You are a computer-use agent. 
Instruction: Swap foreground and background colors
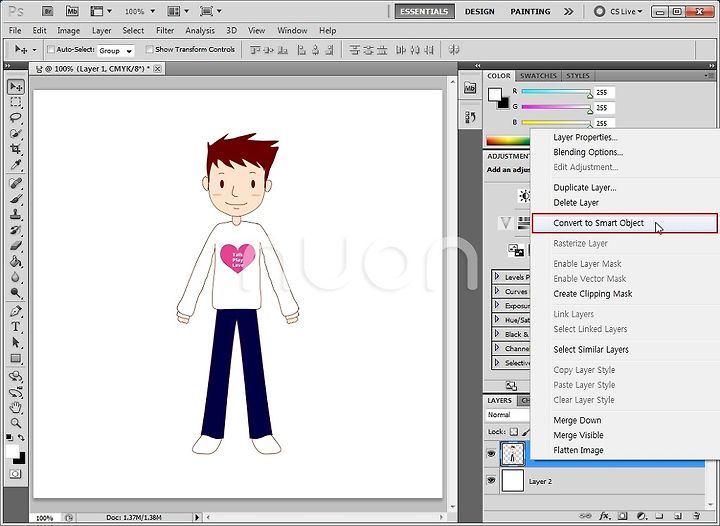tap(21, 437)
